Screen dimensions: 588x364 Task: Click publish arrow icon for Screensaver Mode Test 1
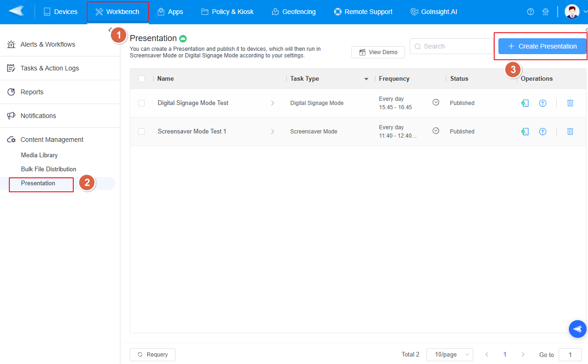coord(542,132)
